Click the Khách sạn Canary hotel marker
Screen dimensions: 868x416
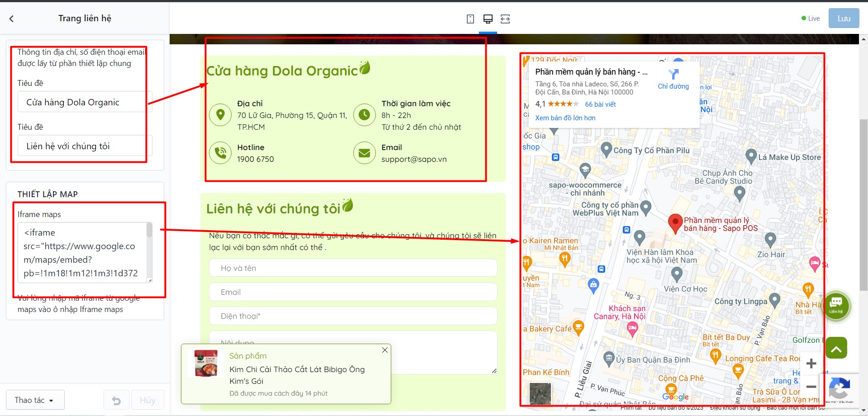(x=632, y=329)
